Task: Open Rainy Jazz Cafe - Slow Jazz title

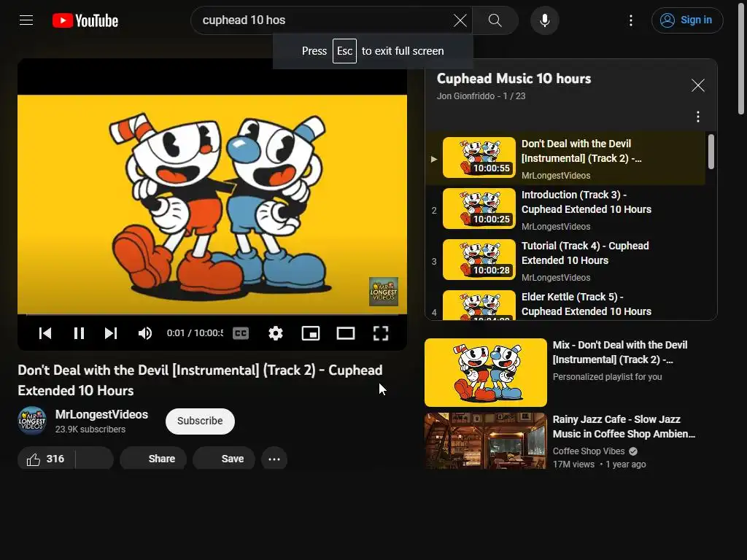Action: point(624,427)
